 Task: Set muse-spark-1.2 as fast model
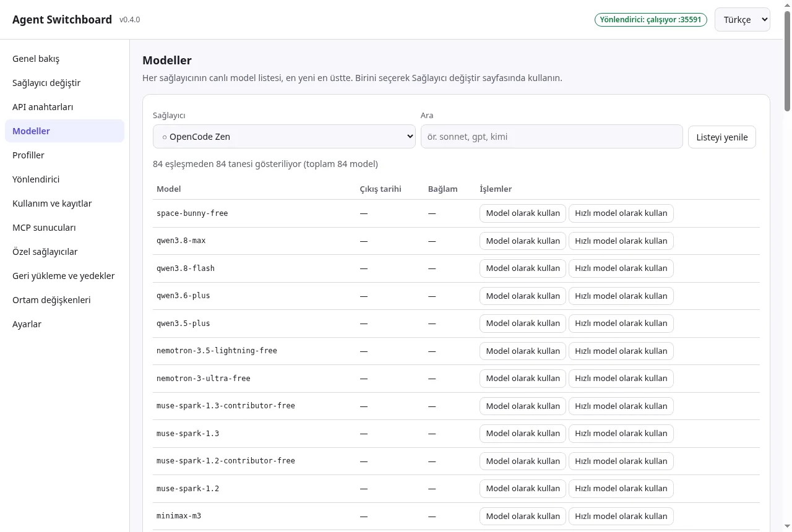[x=621, y=489]
